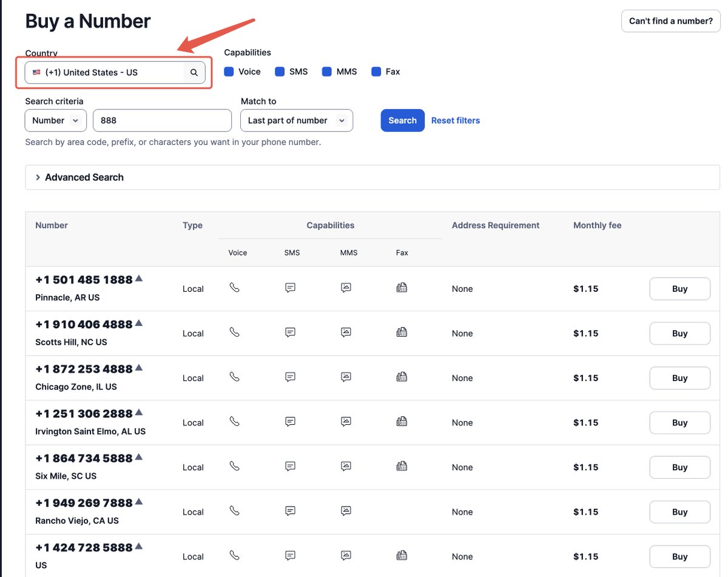Open the 'Last part of number' dropdown

click(x=296, y=121)
